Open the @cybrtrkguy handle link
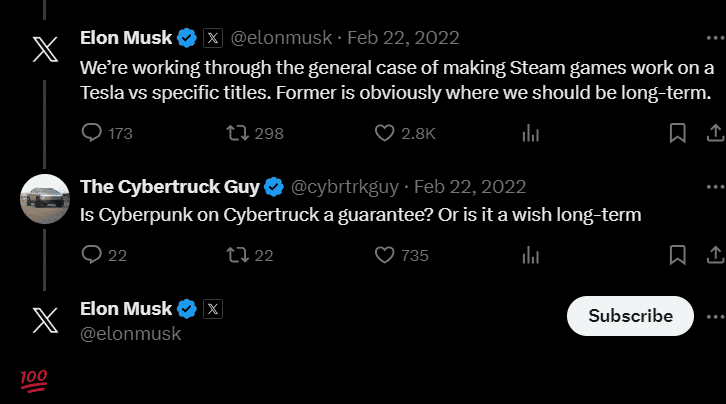The width and height of the screenshot is (726, 404). (x=344, y=187)
